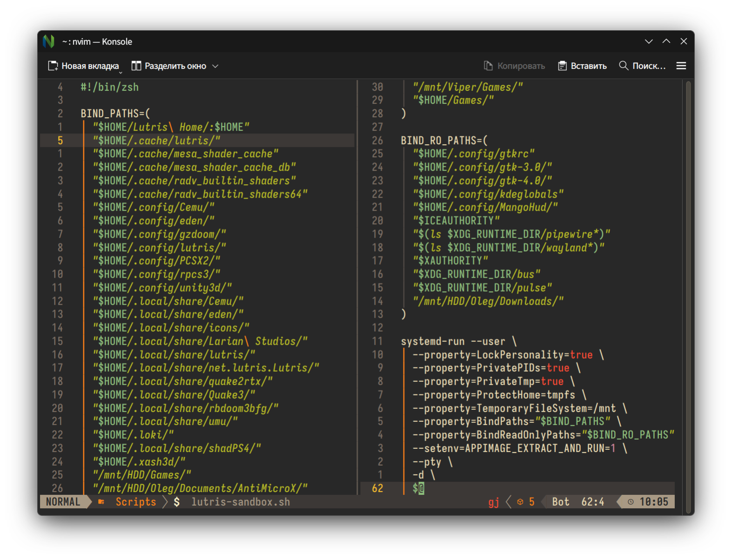Image resolution: width=732 pixels, height=560 pixels.
Task: Click the vertical scrollbar of the terminal
Action: 688,288
